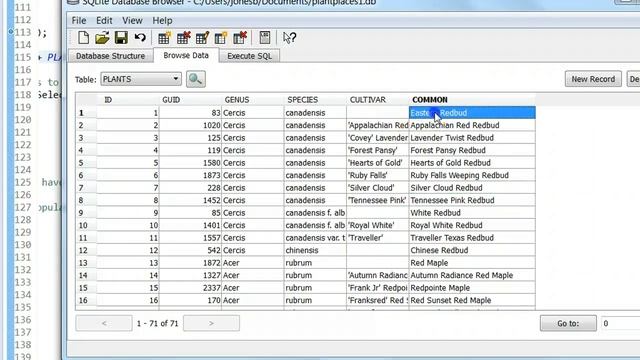
Task: Open the View menu
Action: (x=132, y=20)
